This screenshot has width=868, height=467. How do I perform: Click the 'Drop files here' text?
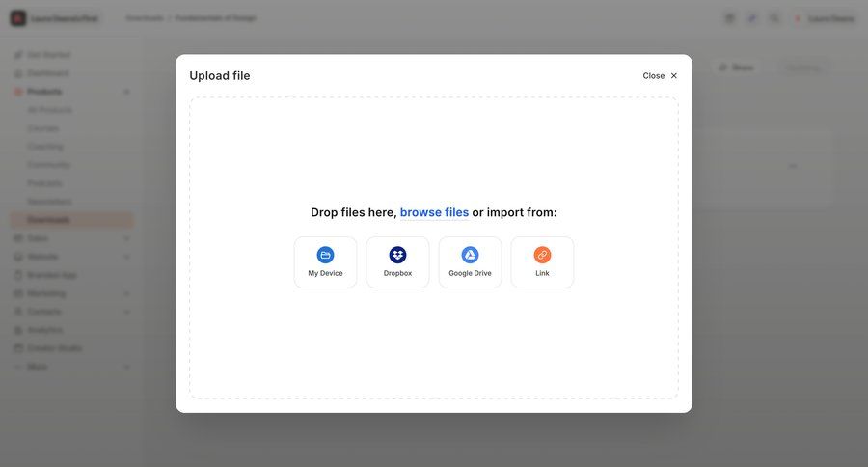pyautogui.click(x=352, y=212)
